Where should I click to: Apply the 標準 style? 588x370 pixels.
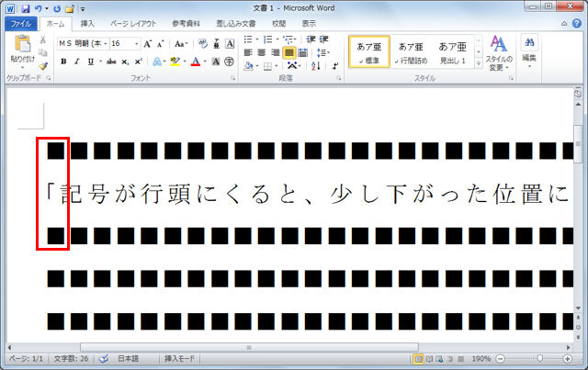point(369,51)
